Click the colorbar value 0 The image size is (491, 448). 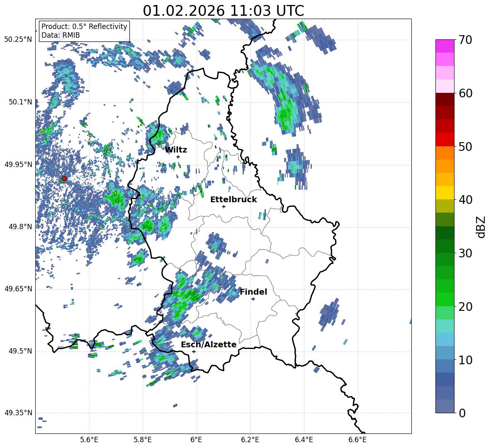(x=462, y=413)
